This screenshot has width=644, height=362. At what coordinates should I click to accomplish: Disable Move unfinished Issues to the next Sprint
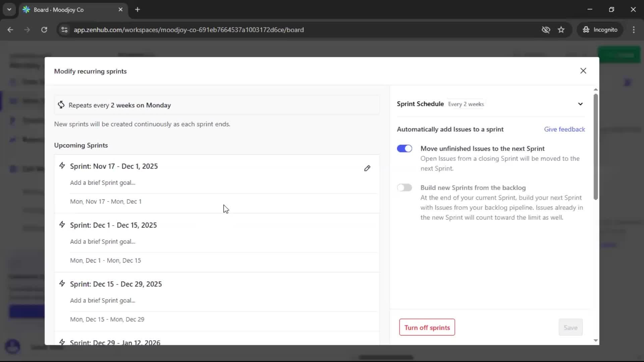405,148
